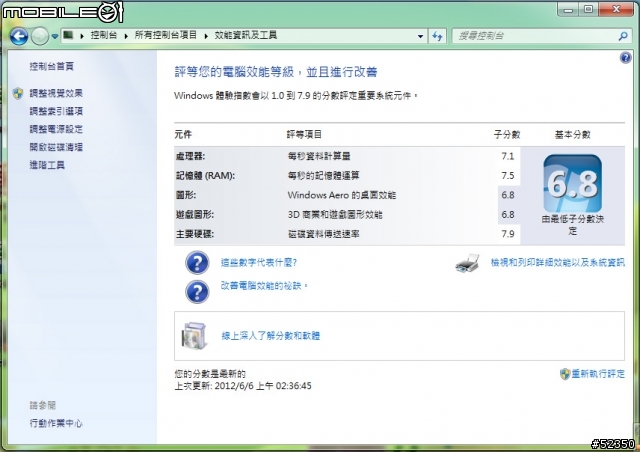Expand the arrow after 控制台 breadcrumb
The width and height of the screenshot is (640, 452).
click(126, 36)
